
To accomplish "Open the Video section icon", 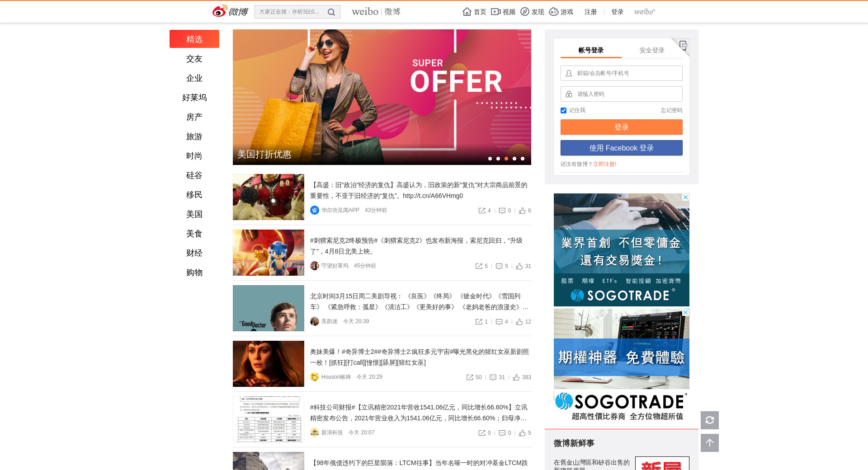I will pos(496,12).
